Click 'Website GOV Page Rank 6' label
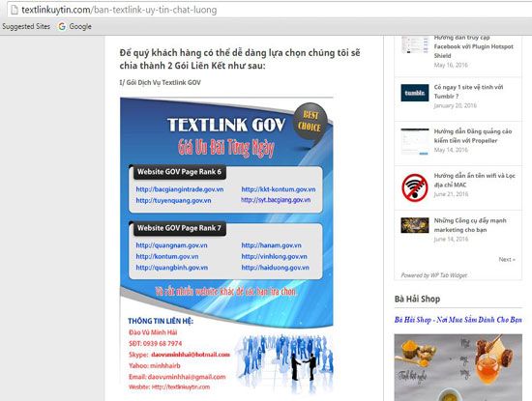 [179, 172]
